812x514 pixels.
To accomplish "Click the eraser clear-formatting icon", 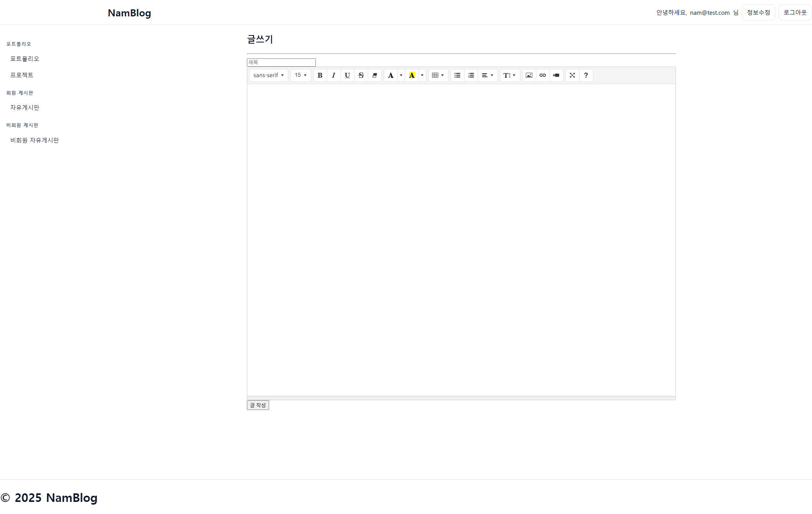I will (x=374, y=75).
